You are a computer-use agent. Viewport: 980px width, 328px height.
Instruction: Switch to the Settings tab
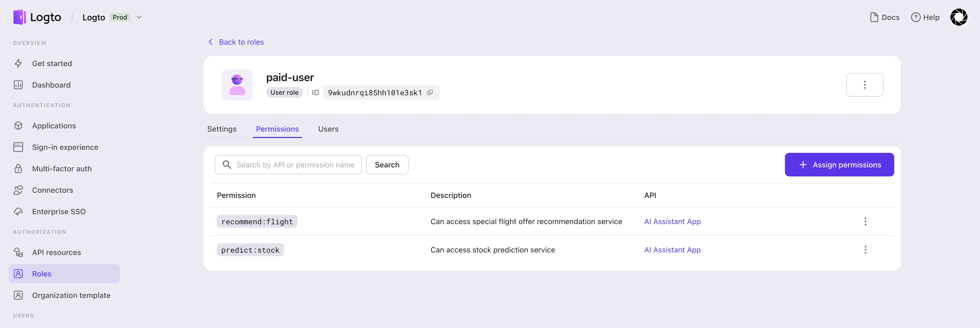click(x=222, y=129)
